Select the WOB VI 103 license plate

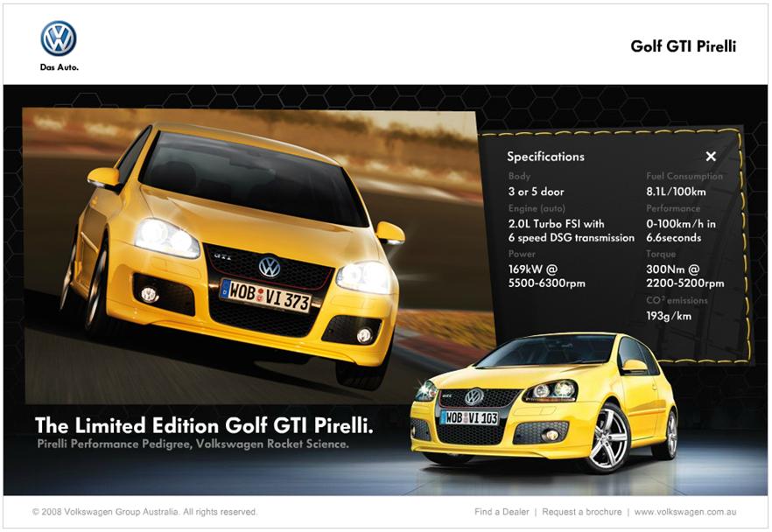point(469,418)
